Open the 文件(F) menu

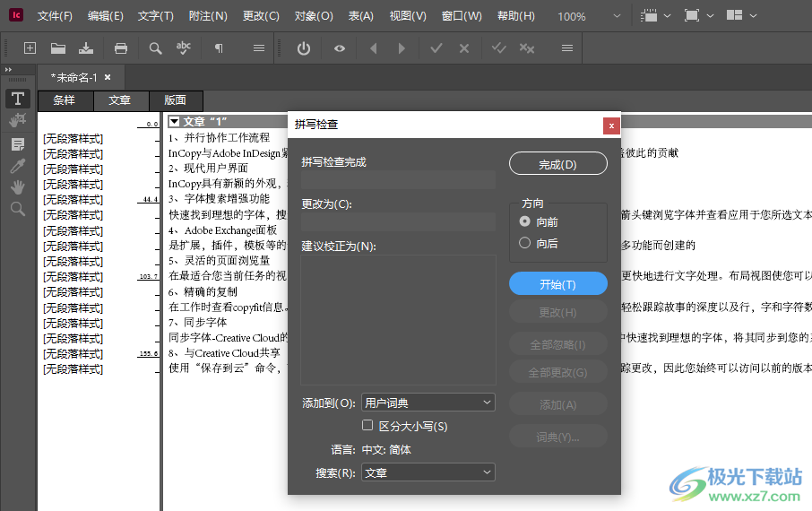tap(55, 16)
